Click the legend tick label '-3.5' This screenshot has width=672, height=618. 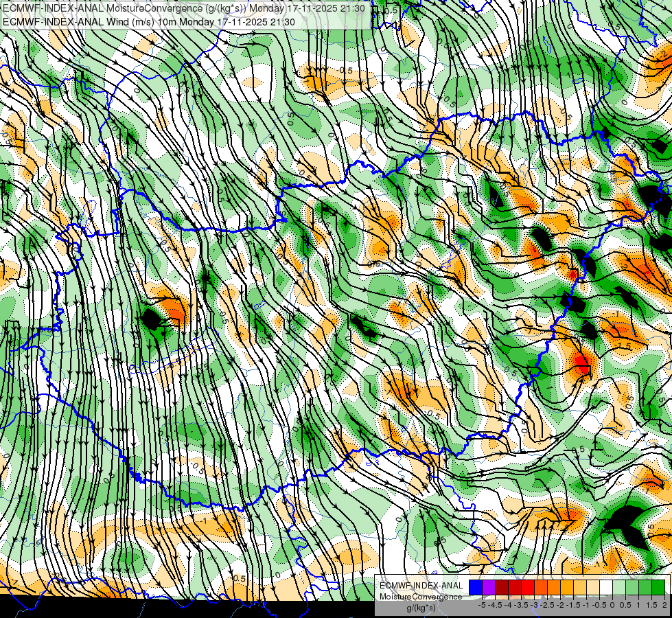point(522,605)
